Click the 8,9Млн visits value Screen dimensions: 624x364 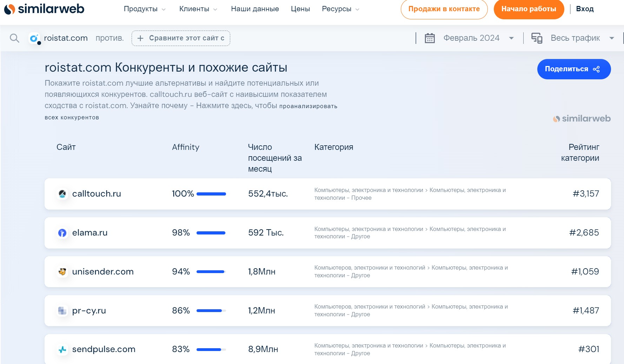point(263,349)
